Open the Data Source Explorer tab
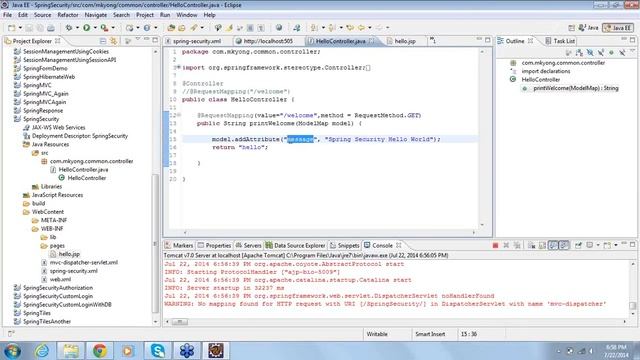The image size is (640, 360). point(295,245)
